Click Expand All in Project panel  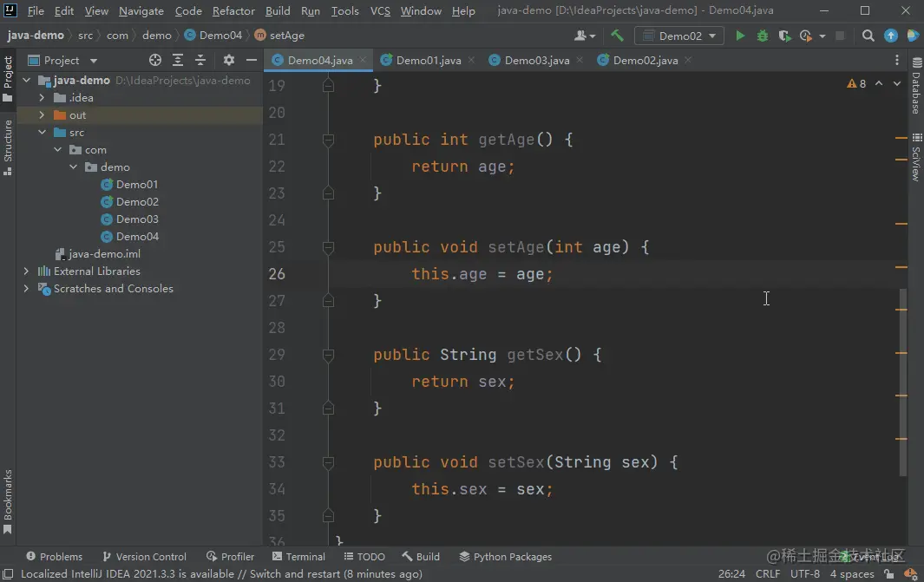pos(177,60)
